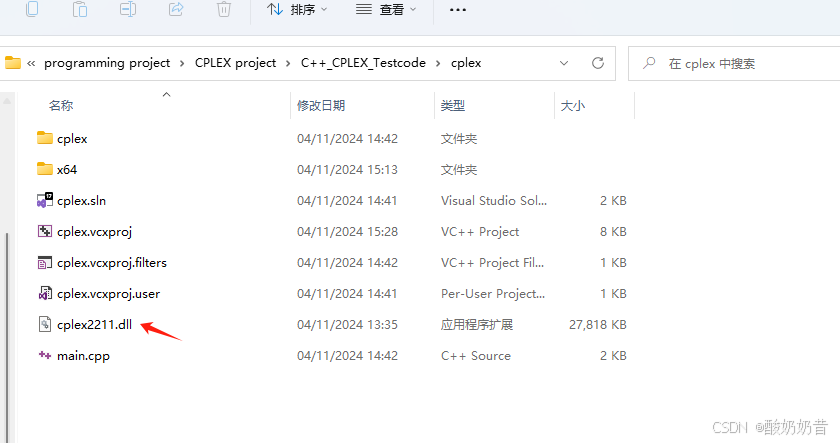Open the three-dots more options menu
Image resolution: width=840 pixels, height=443 pixels.
coord(458,10)
